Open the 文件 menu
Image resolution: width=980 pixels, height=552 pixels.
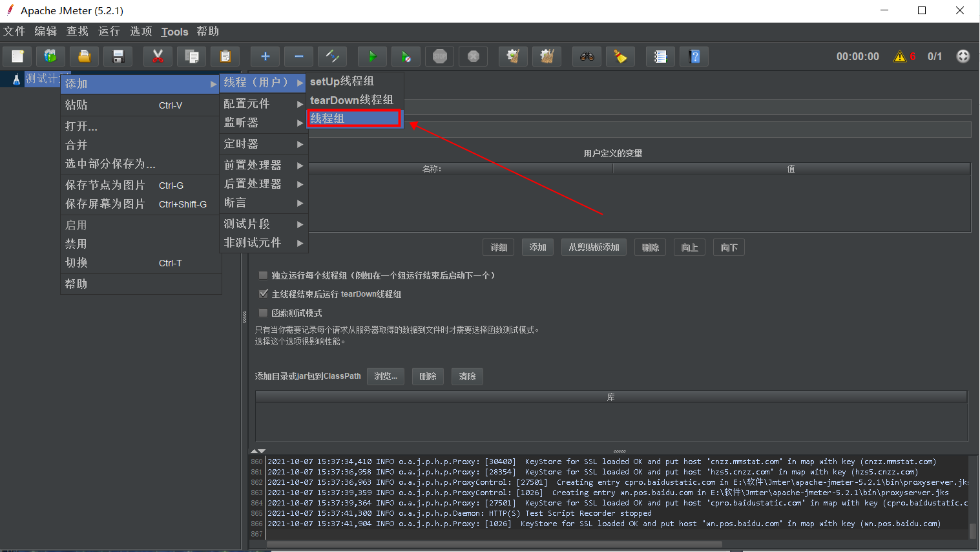click(14, 31)
